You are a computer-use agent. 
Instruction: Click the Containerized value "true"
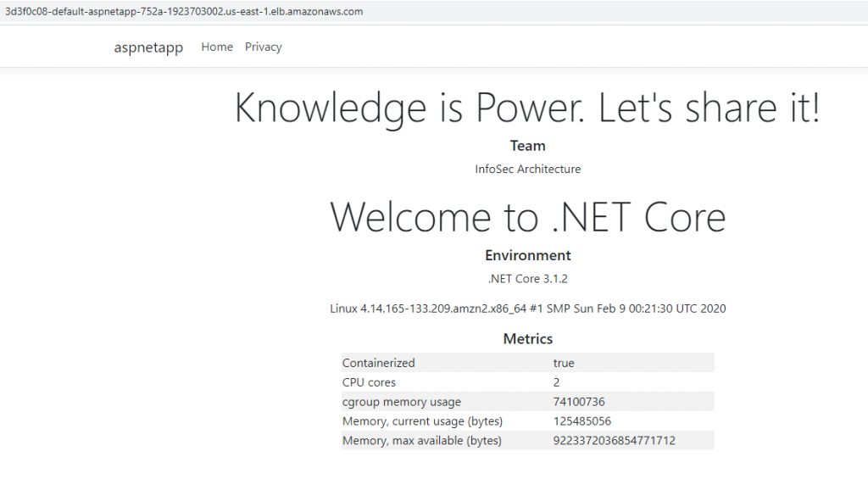(x=564, y=363)
